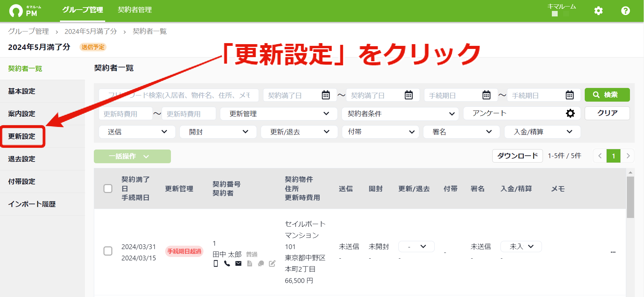
Task: Click the Kimaroom PM logo
Action: click(x=25, y=11)
